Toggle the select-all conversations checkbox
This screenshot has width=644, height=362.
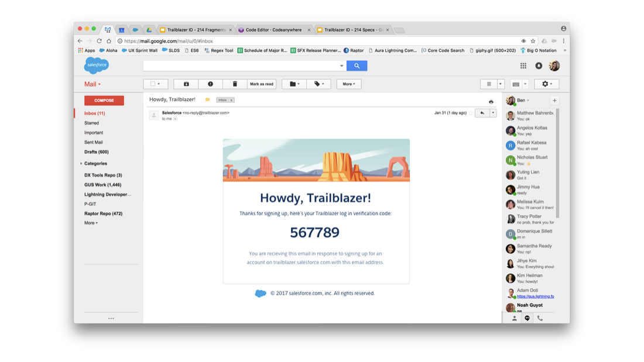pos(153,84)
